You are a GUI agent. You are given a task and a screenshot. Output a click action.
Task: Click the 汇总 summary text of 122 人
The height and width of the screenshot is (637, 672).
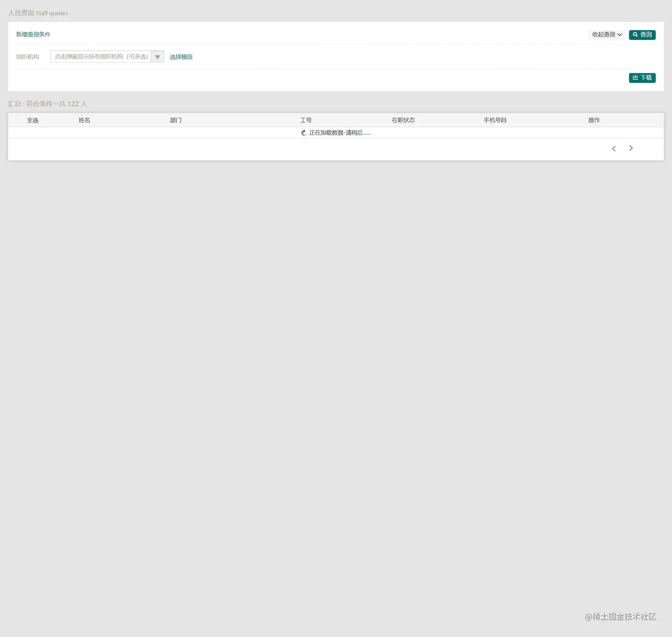coord(48,104)
